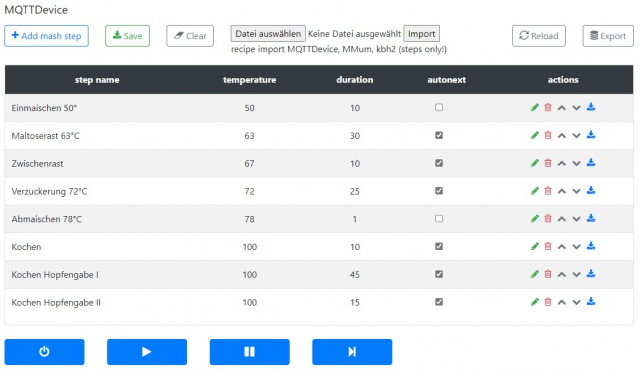Edit the Zwischenrast step
640x373 pixels.
535,163
